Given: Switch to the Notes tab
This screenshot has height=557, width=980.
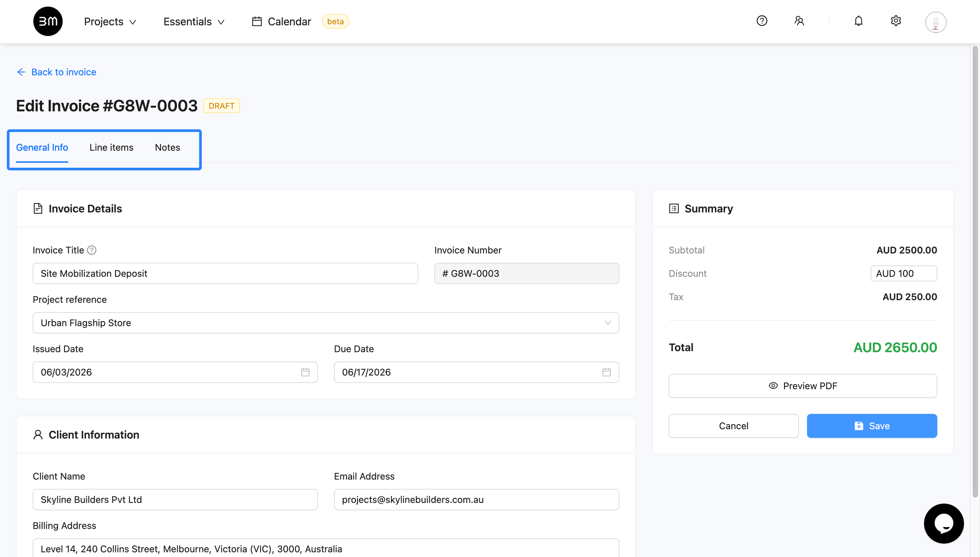Looking at the screenshot, I should [167, 147].
